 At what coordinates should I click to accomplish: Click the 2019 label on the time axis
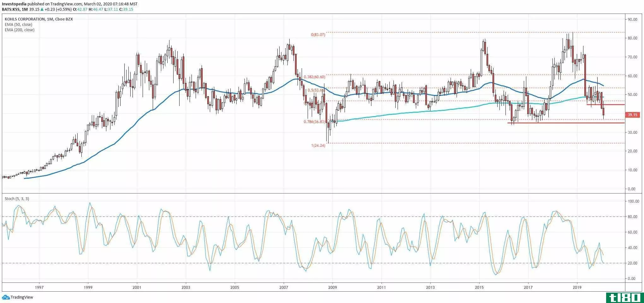577,288
